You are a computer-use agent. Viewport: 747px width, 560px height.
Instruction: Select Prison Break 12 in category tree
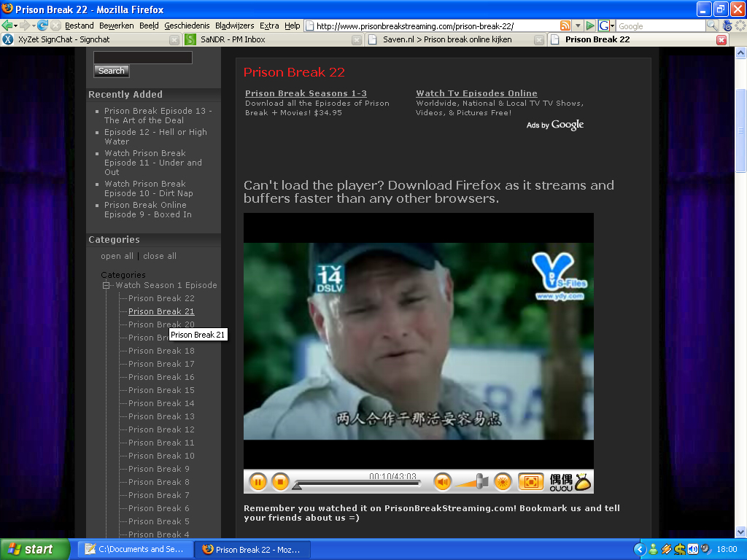pyautogui.click(x=161, y=429)
